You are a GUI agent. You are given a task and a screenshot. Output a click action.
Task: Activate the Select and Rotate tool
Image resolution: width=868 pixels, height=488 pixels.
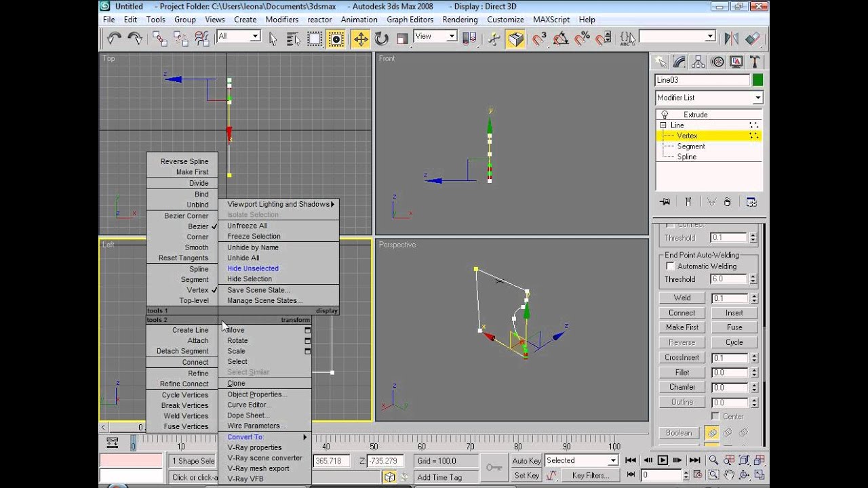pos(382,39)
